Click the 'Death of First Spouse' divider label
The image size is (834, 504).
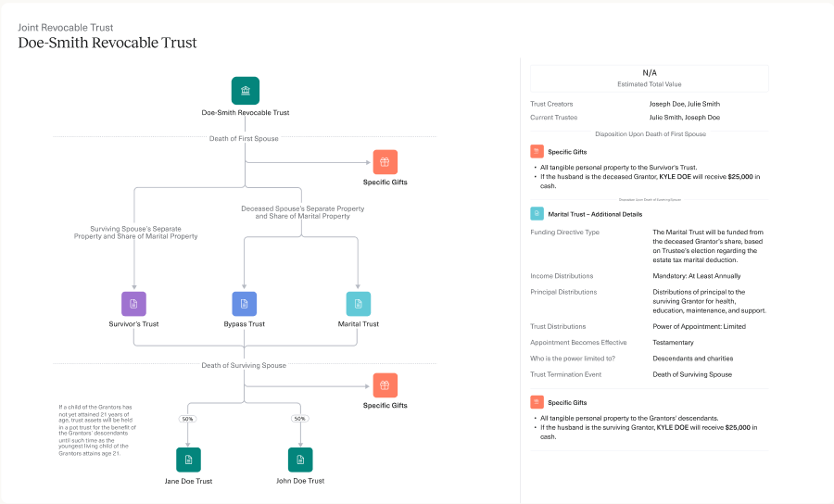click(x=244, y=138)
